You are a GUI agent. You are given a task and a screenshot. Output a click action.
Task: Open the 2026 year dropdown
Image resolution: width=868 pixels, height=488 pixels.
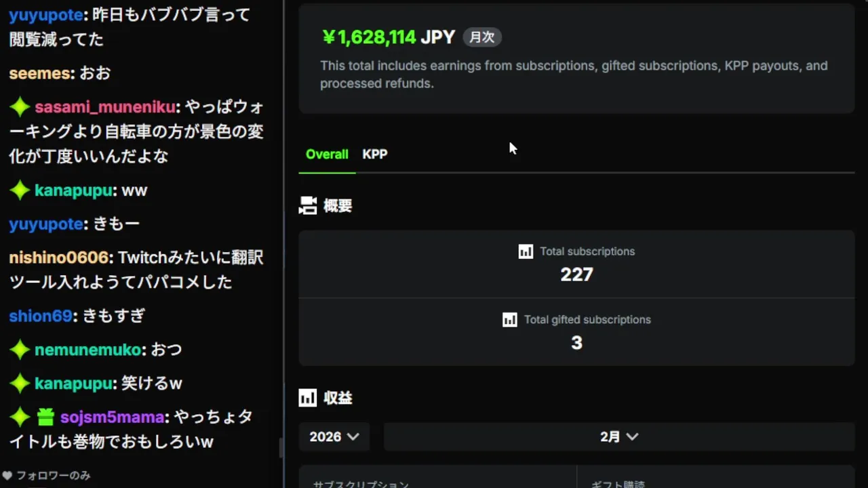pyautogui.click(x=334, y=437)
